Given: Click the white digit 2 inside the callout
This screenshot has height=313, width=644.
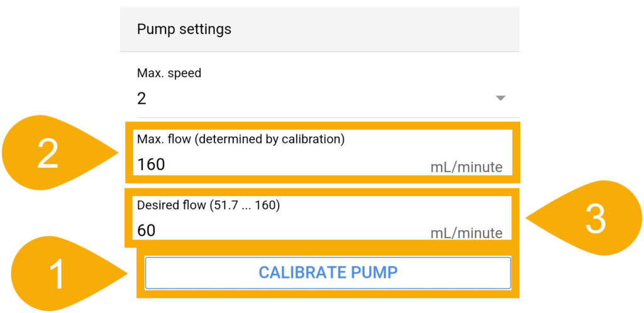Looking at the screenshot, I should (x=48, y=153).
